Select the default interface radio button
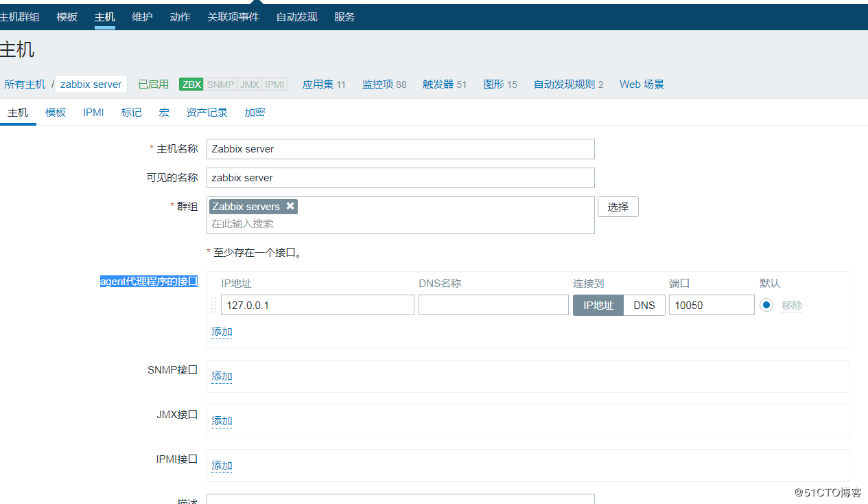 coord(766,305)
